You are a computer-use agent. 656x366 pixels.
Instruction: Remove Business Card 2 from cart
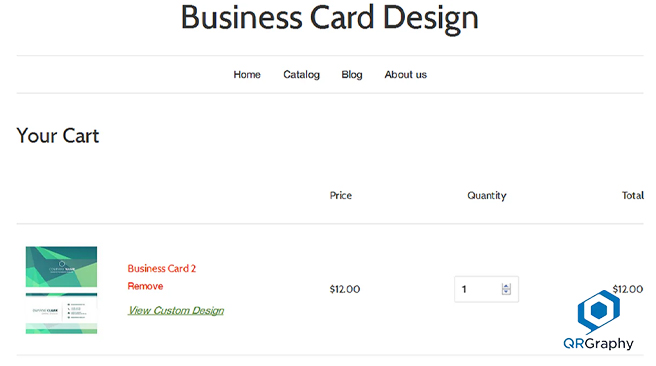coord(145,286)
